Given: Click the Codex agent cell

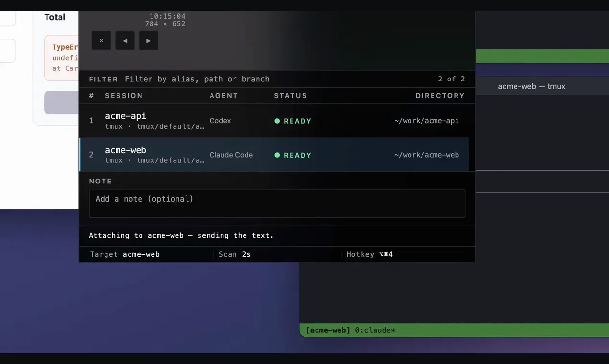Looking at the screenshot, I should pos(220,121).
